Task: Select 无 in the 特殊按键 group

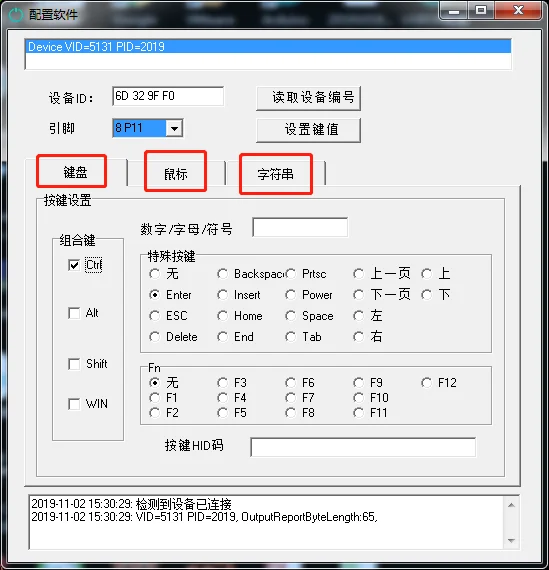Action: (x=155, y=274)
